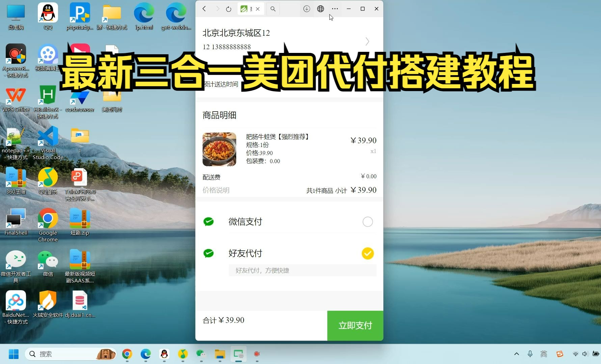
Task: Open the three-dot more menu
Action: click(335, 9)
